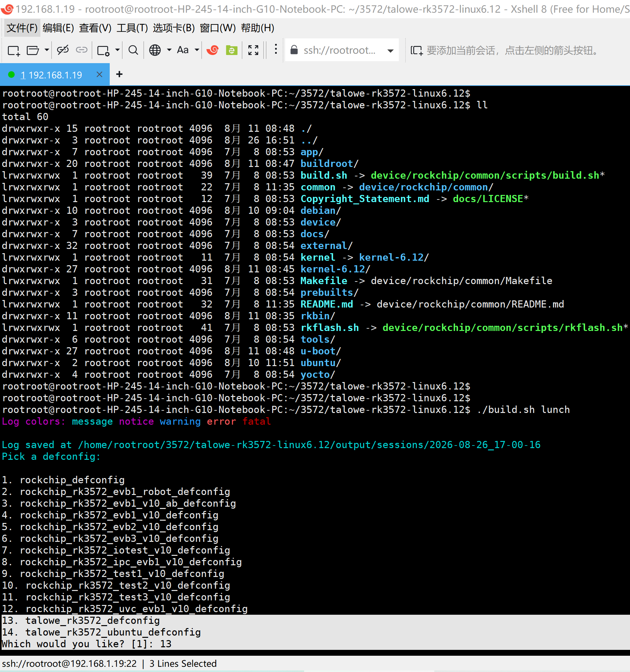Open session properties gear icon
The width and height of the screenshot is (630, 672).
pos(103,51)
